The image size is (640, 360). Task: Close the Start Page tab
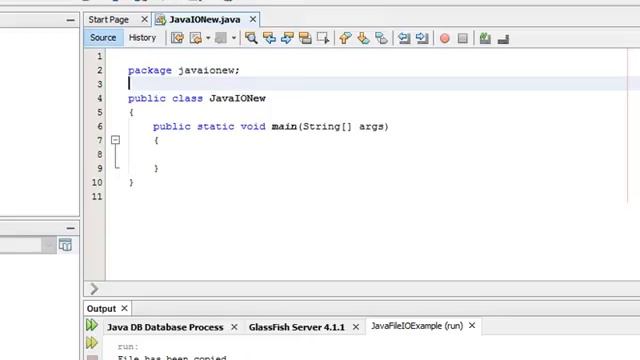(144, 20)
